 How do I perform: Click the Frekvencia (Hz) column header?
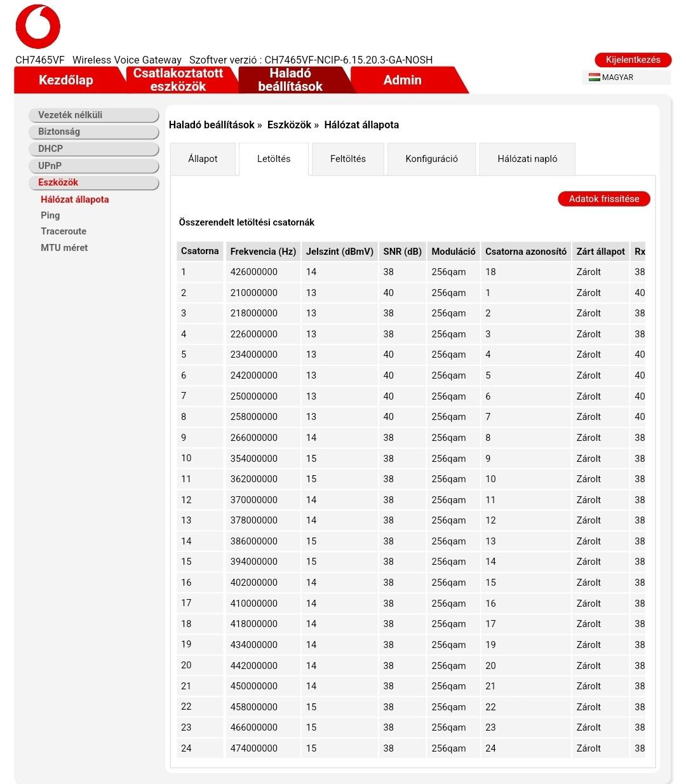click(263, 251)
